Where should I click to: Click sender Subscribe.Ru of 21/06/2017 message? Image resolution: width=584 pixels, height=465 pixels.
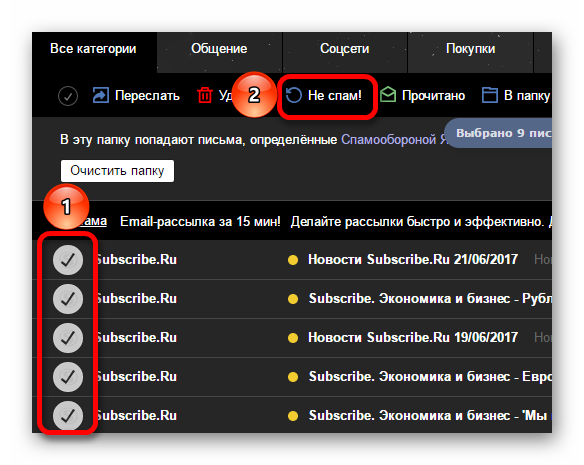pyautogui.click(x=137, y=260)
